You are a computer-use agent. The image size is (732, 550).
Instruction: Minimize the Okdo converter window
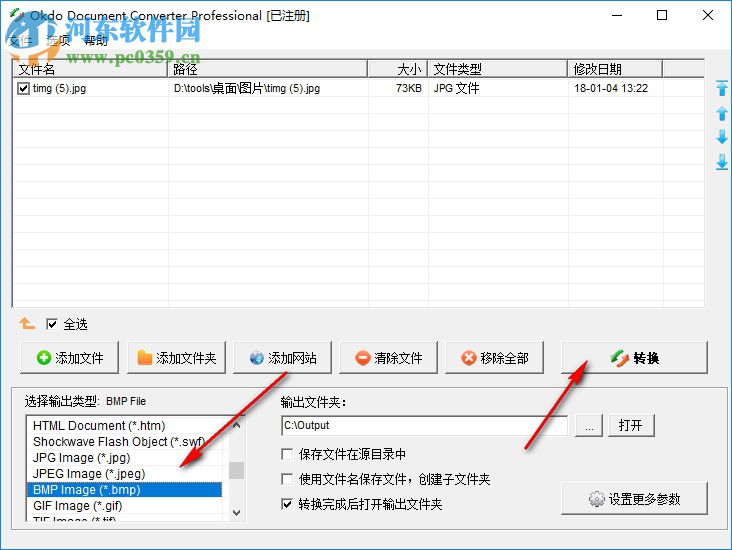(x=617, y=15)
